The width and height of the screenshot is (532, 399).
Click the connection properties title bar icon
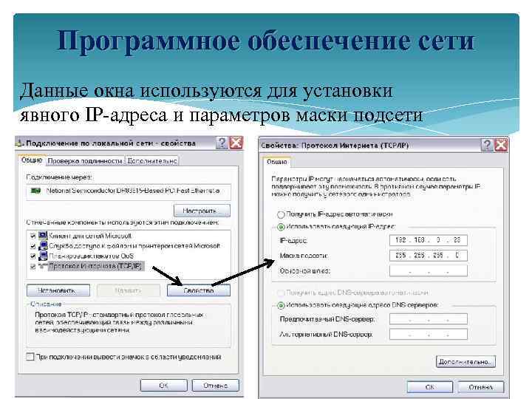(20, 143)
